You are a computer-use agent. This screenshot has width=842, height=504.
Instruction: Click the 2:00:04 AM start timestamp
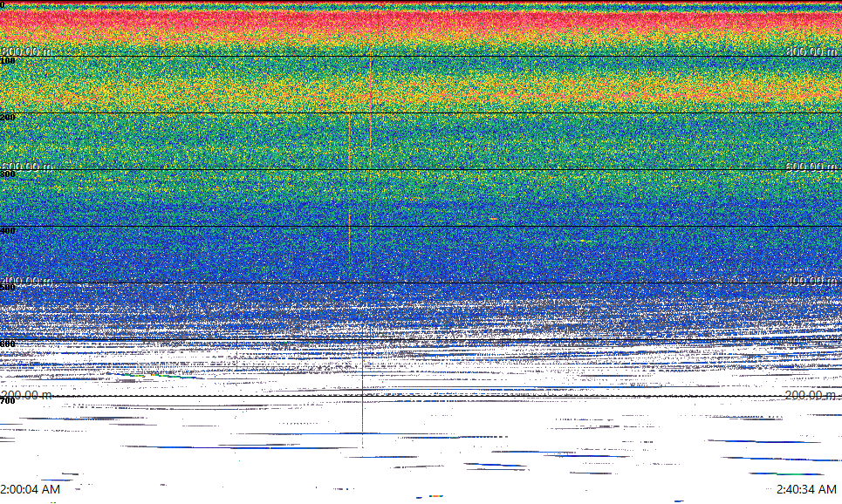point(30,489)
